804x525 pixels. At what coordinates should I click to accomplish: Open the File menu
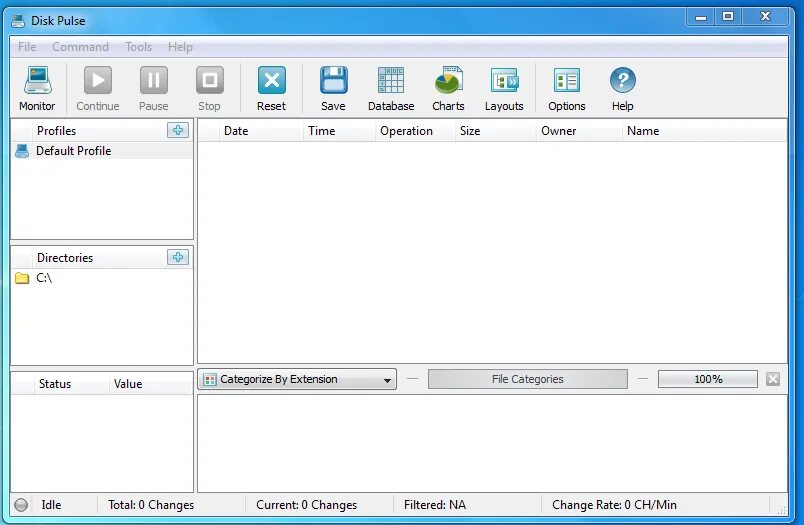click(27, 47)
